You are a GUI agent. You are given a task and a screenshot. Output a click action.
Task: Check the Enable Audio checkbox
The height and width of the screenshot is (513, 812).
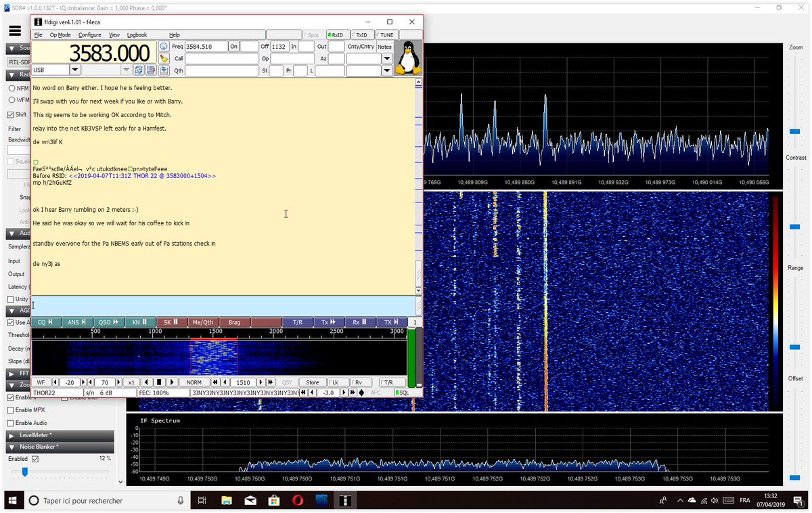pyautogui.click(x=10, y=423)
